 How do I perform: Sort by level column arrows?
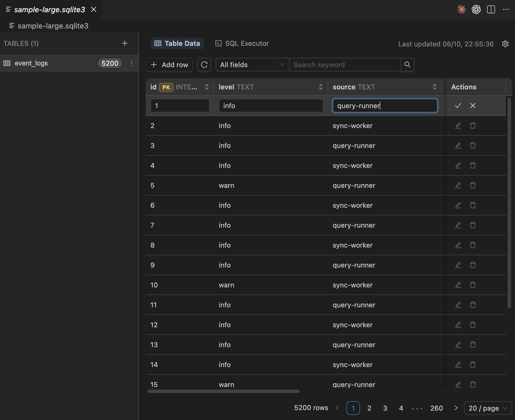point(321,87)
